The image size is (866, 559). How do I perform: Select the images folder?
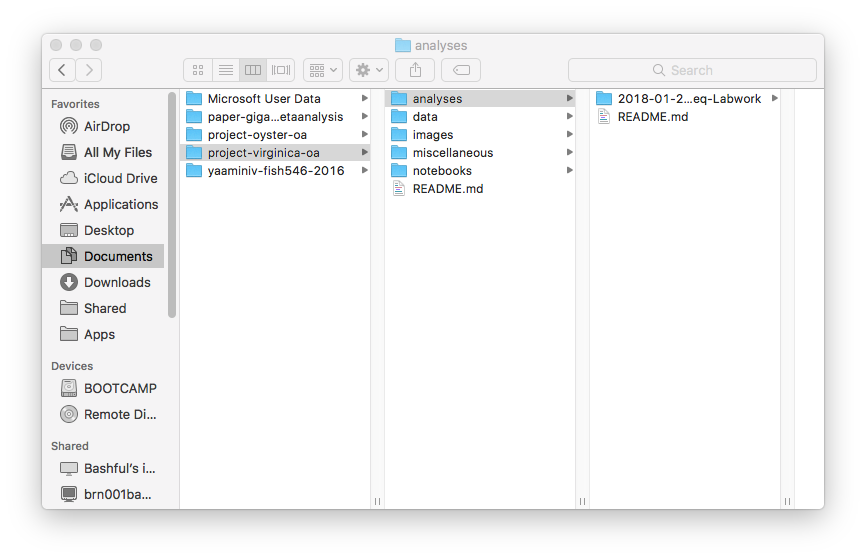tap(480, 135)
